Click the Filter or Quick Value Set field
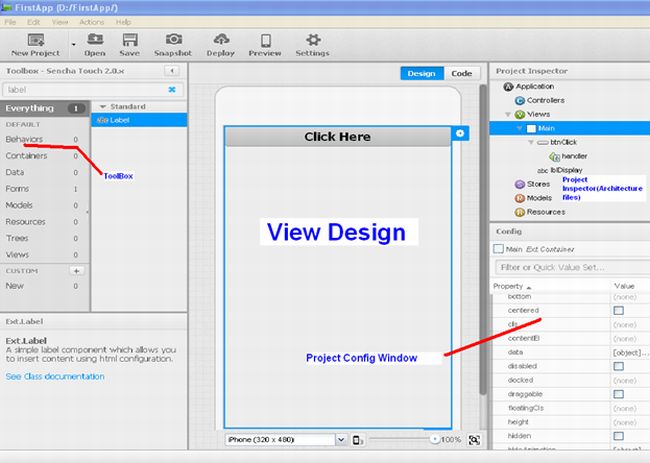 [572, 267]
